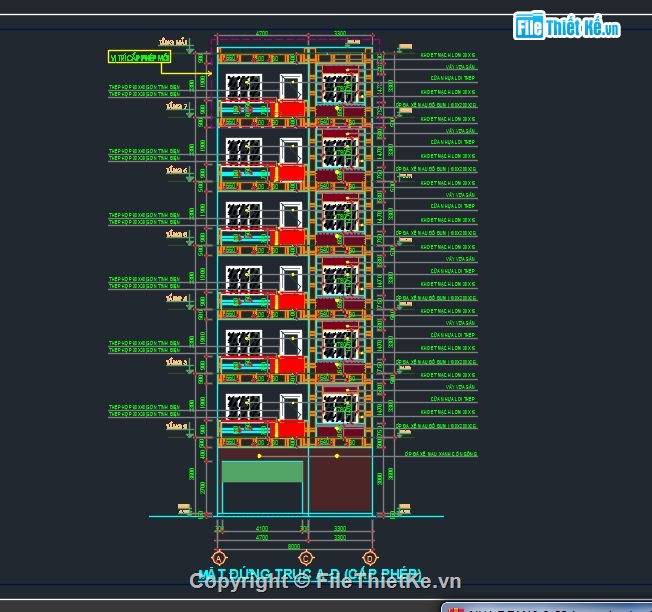652x612 pixels.
Task: Select the 'TẦNG 7' level label
Action: point(177,106)
